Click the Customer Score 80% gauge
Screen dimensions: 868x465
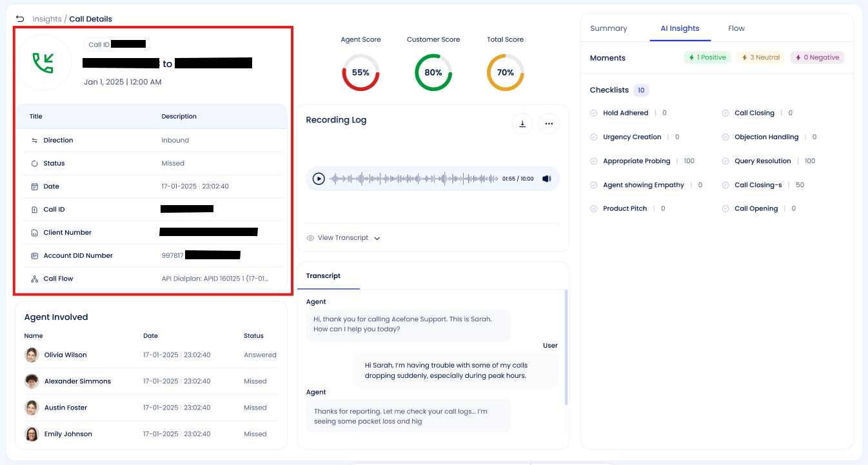click(x=433, y=72)
